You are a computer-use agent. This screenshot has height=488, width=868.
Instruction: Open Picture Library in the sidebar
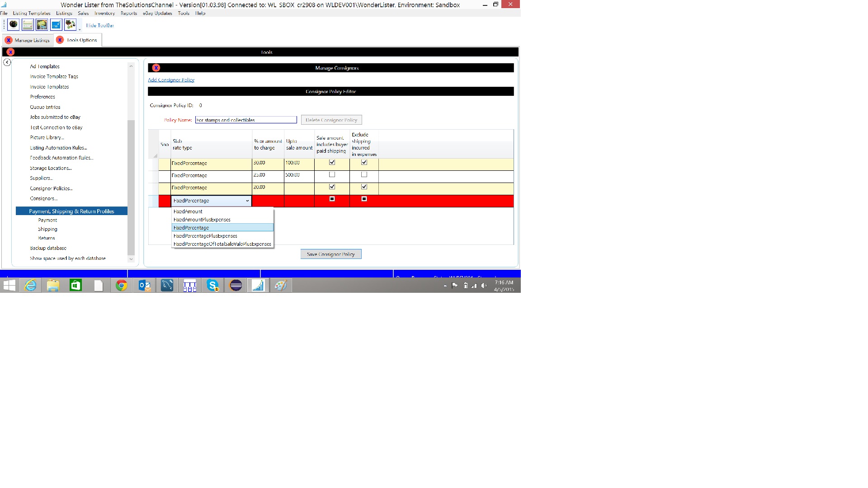(47, 137)
